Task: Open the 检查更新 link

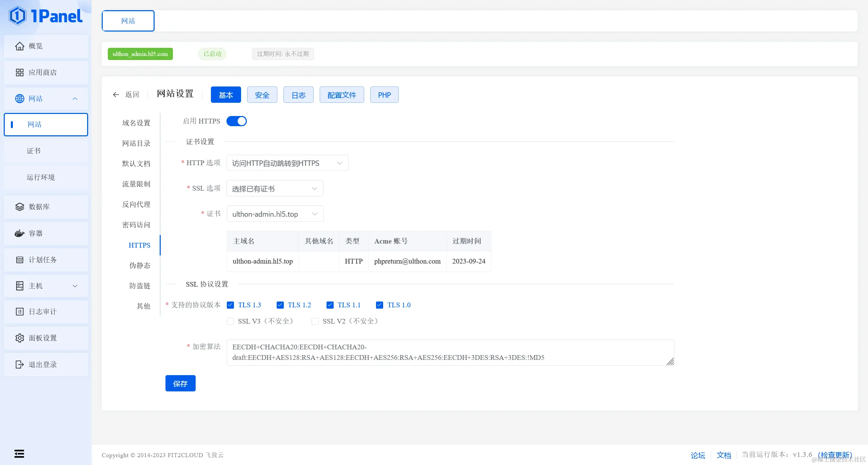Action: pos(835,455)
